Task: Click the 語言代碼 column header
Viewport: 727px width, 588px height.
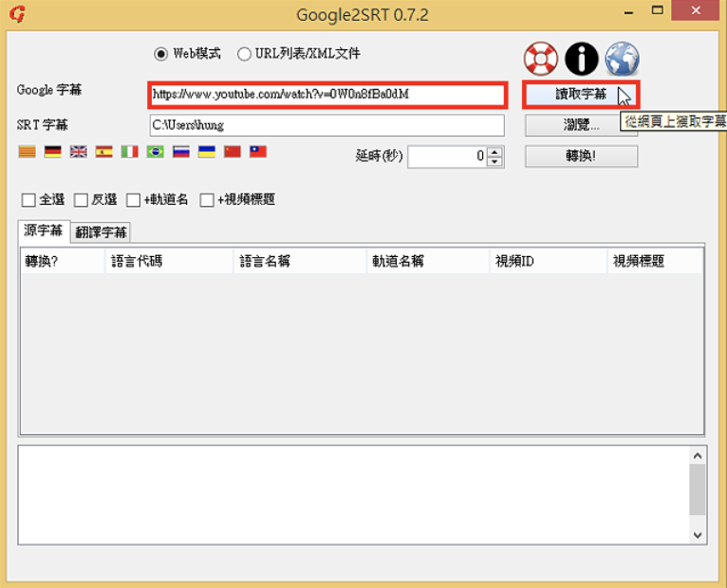Action: pos(169,262)
